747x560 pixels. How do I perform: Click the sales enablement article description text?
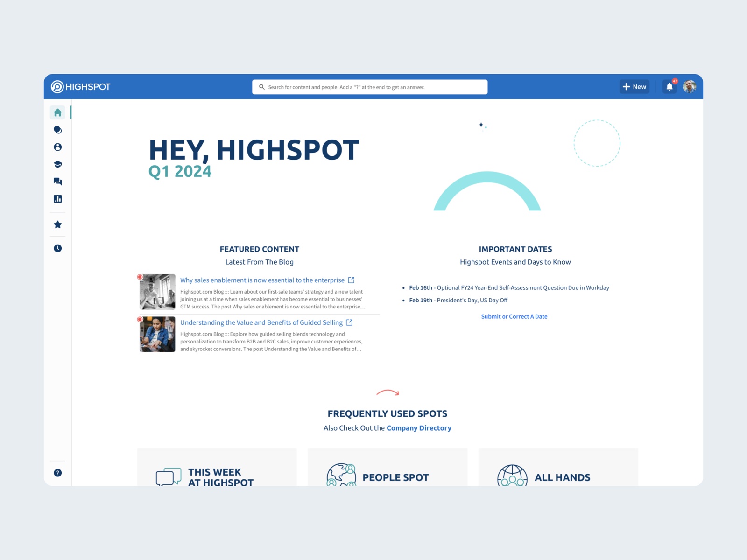point(273,299)
